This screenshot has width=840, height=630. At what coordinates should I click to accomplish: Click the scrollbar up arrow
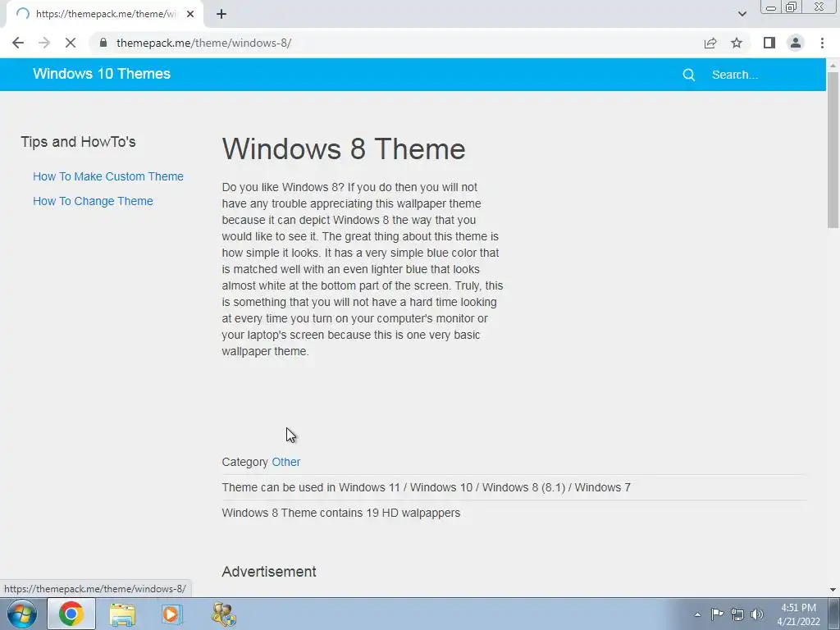833,65
